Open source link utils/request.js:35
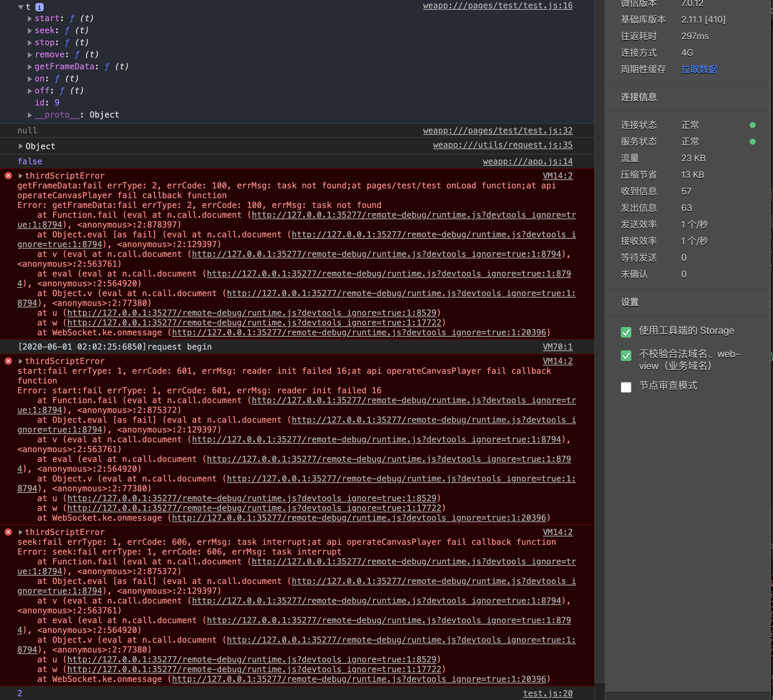Screen dimensions: 773x700 [x=502, y=145]
